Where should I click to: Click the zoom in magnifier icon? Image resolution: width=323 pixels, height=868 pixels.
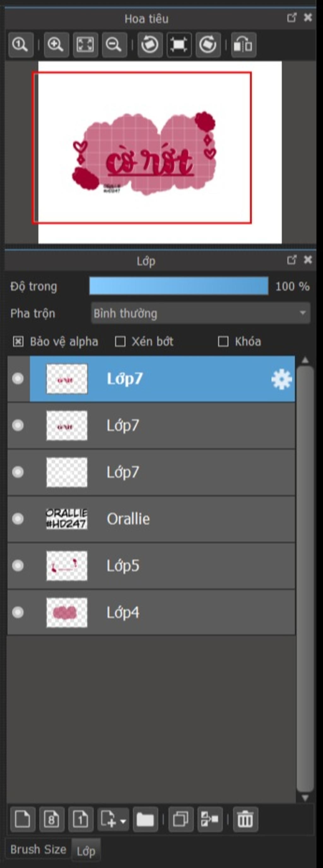56,44
